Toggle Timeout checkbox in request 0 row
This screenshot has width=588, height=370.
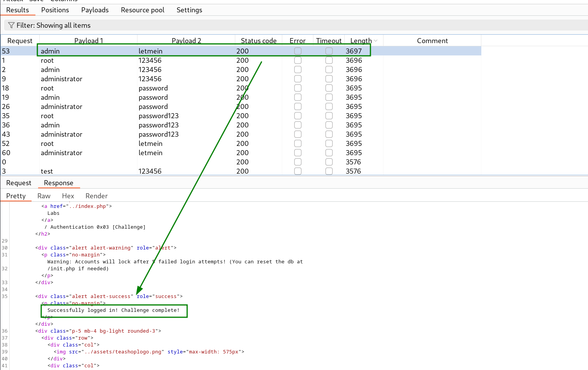click(329, 162)
